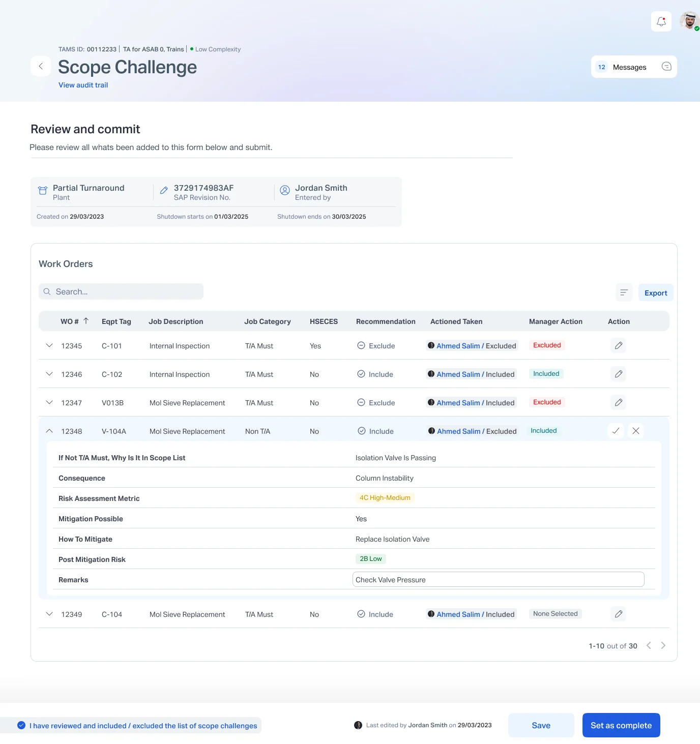Toggle the reviewed scope challenges checkbox
Screen dimensions: 700x744
(x=21, y=725)
